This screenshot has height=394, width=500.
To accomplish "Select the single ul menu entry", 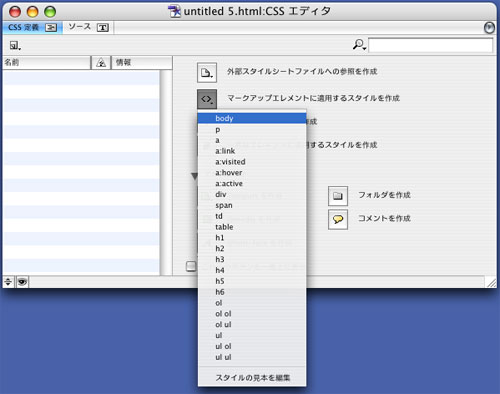I will 252,335.
